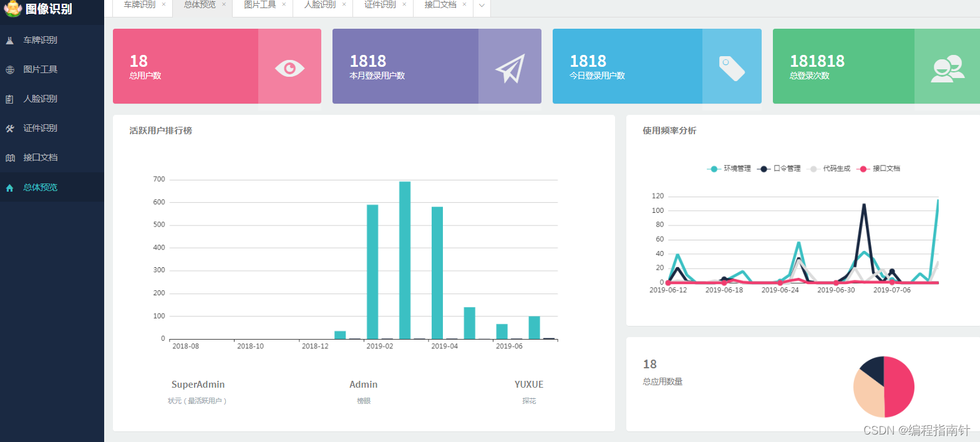Click the eye icon on 总用户数 card
The image size is (980, 442).
click(289, 68)
